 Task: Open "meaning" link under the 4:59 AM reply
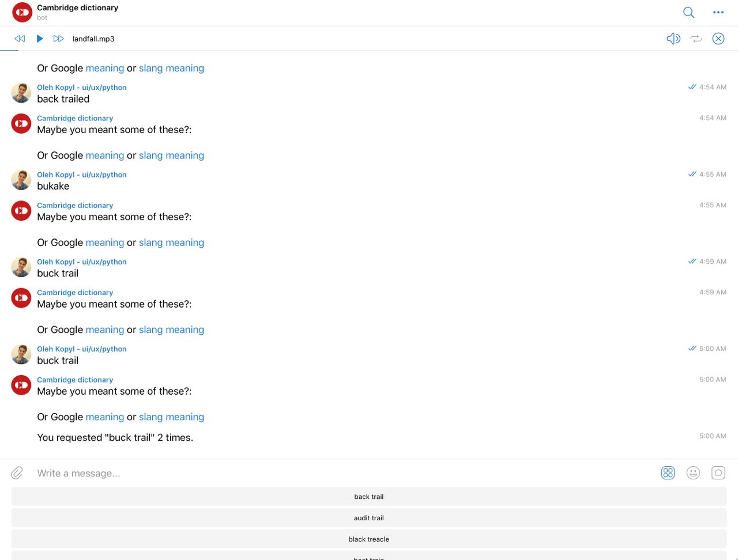[104, 330]
